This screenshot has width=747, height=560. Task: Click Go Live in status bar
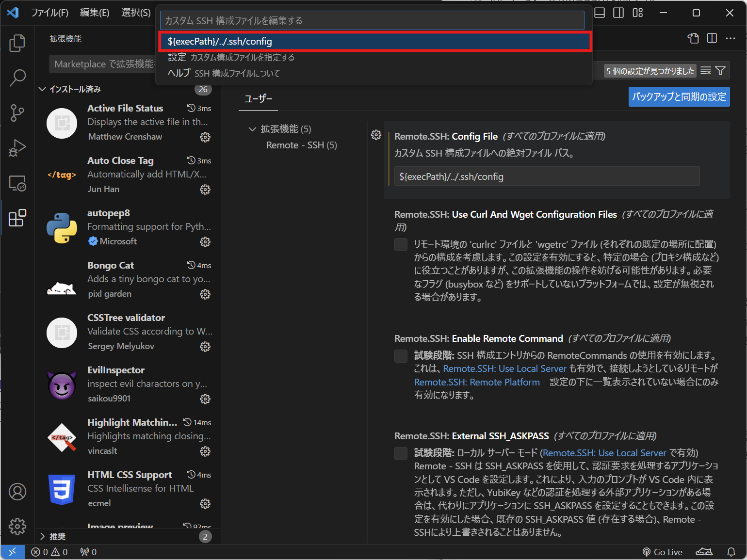pyautogui.click(x=663, y=552)
